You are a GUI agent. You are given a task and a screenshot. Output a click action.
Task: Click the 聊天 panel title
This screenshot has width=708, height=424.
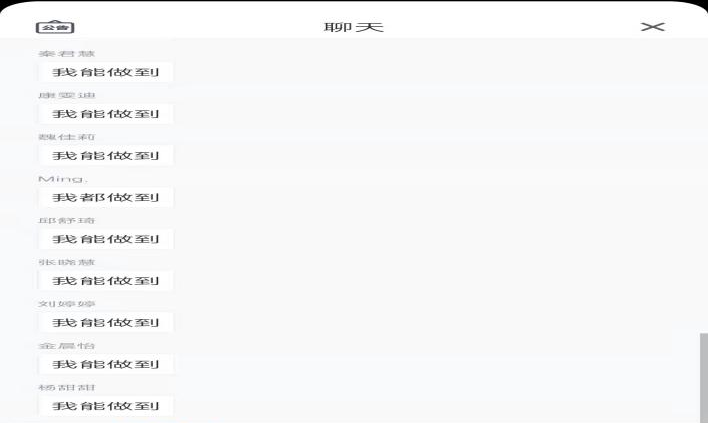(x=354, y=27)
